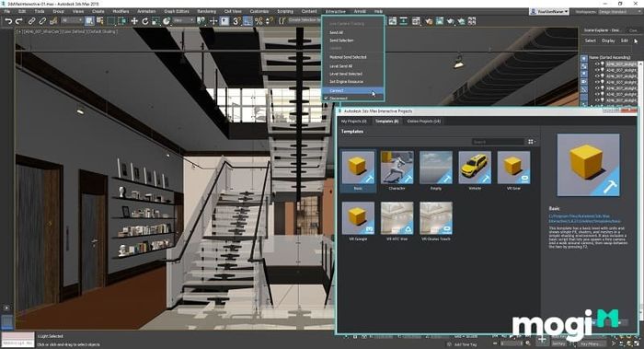Screen dimensions: 644x349
Task: Toggle the 3D Snaps button
Action: click(236, 21)
